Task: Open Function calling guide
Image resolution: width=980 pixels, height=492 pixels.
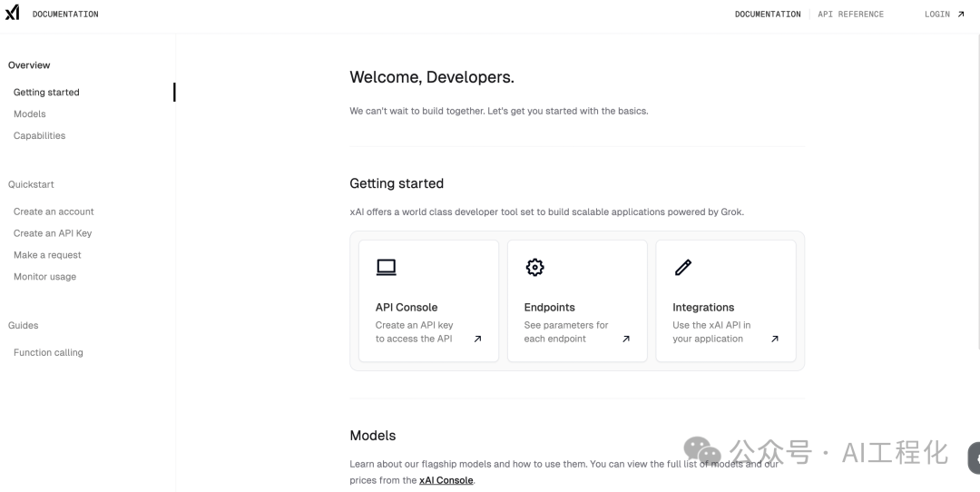Action: pos(48,352)
